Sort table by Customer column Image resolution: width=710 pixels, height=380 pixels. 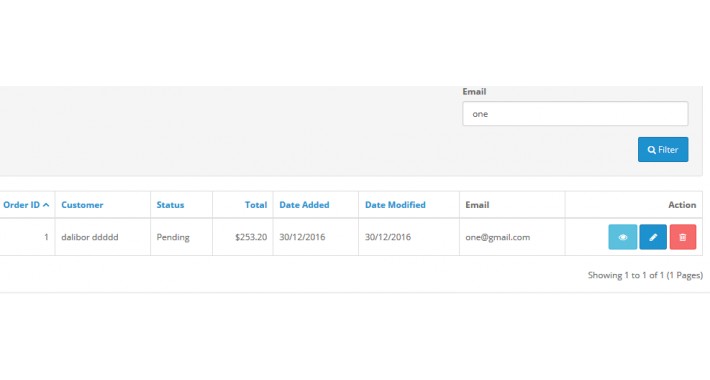[82, 205]
